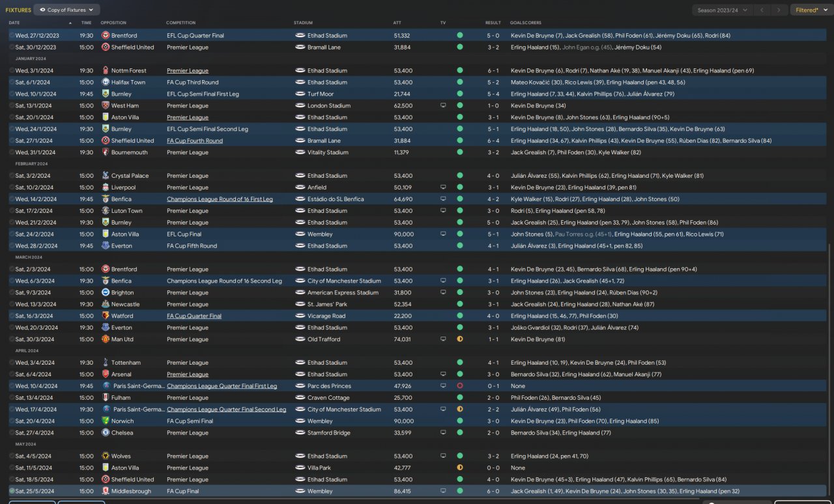Click the Date column sort arrow

pyautogui.click(x=70, y=23)
